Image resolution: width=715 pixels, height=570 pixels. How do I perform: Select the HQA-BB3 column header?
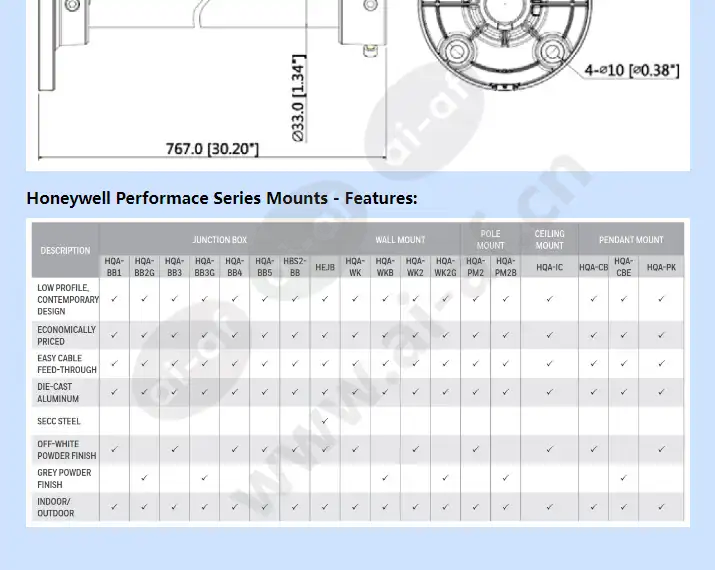(x=174, y=267)
